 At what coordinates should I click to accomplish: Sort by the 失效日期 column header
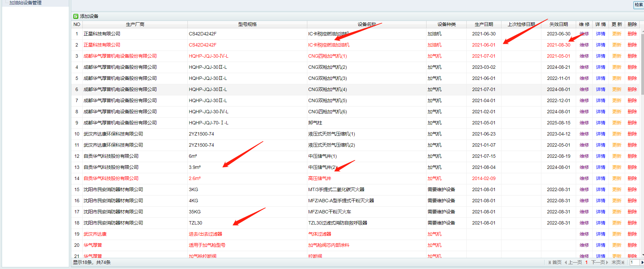point(559,24)
